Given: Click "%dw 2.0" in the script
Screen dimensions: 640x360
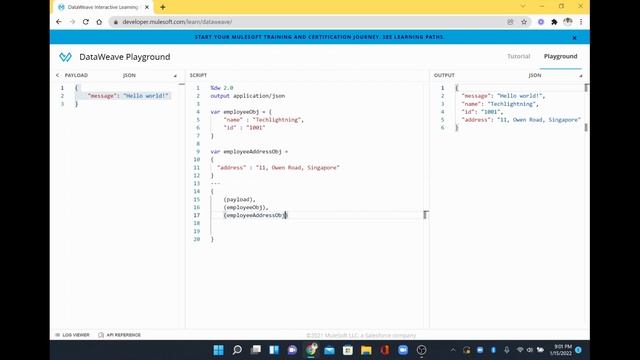Looking at the screenshot, I should 222,88.
